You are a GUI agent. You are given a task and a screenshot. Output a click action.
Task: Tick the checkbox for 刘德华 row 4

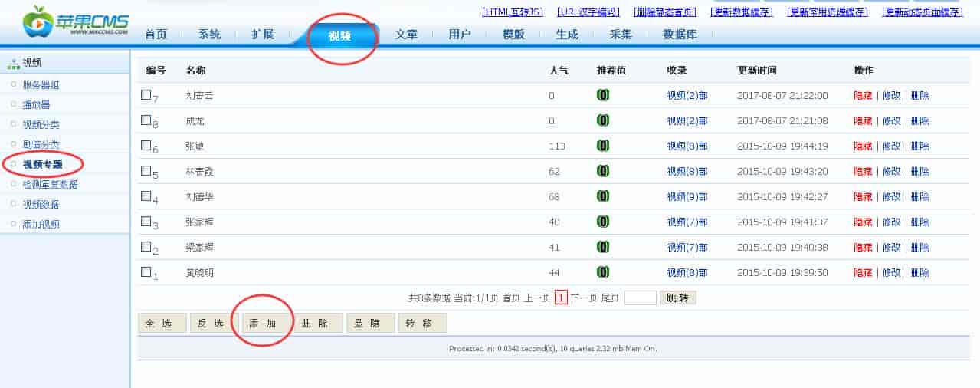(x=146, y=196)
